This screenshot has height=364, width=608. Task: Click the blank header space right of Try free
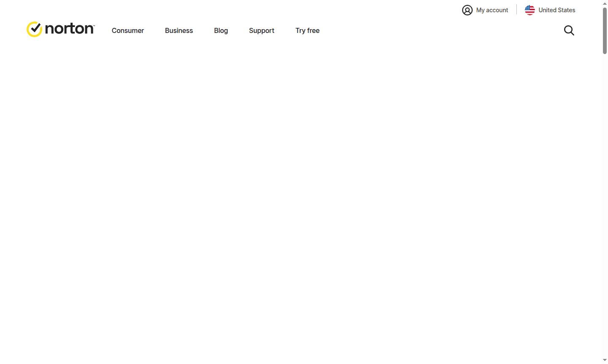[422, 30]
